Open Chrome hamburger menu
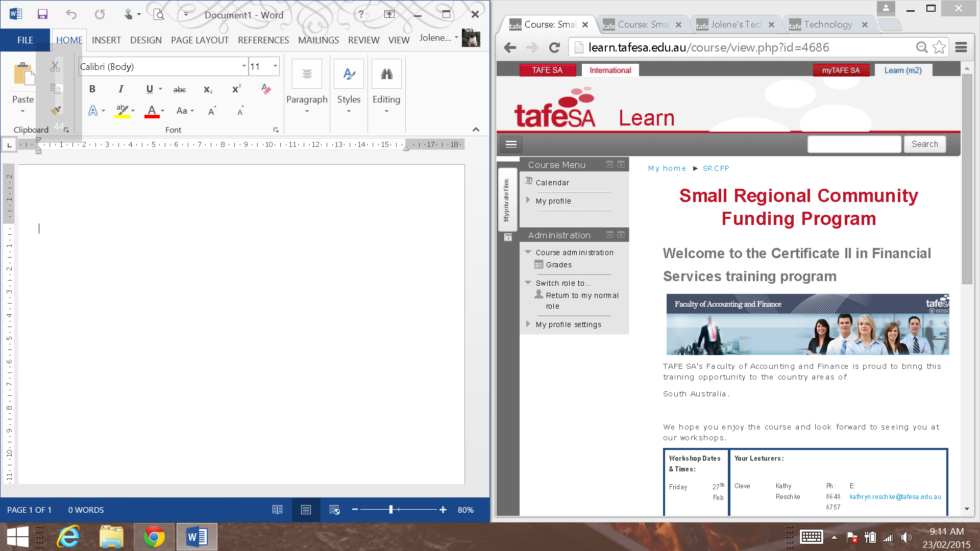The image size is (980, 551). [x=961, y=47]
